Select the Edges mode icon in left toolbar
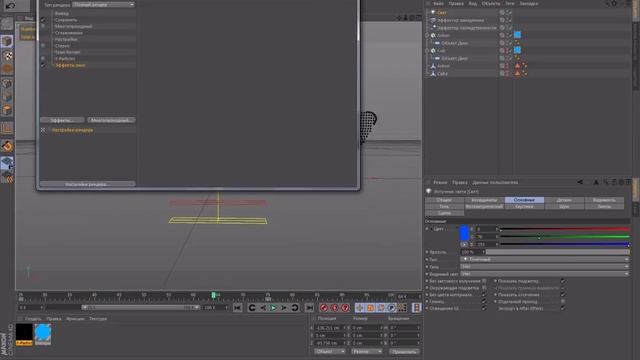 tap(7, 97)
